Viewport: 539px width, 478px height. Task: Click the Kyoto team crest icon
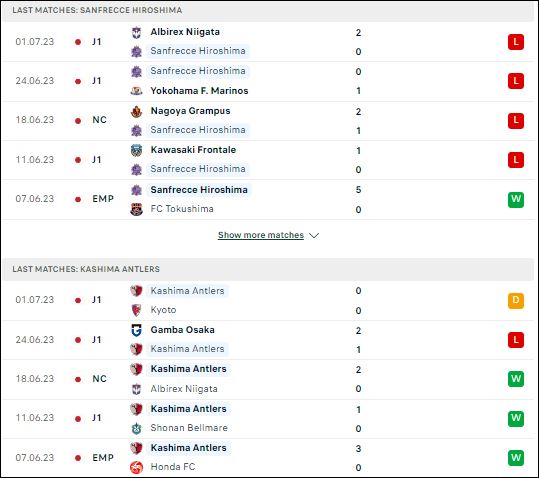coord(136,310)
